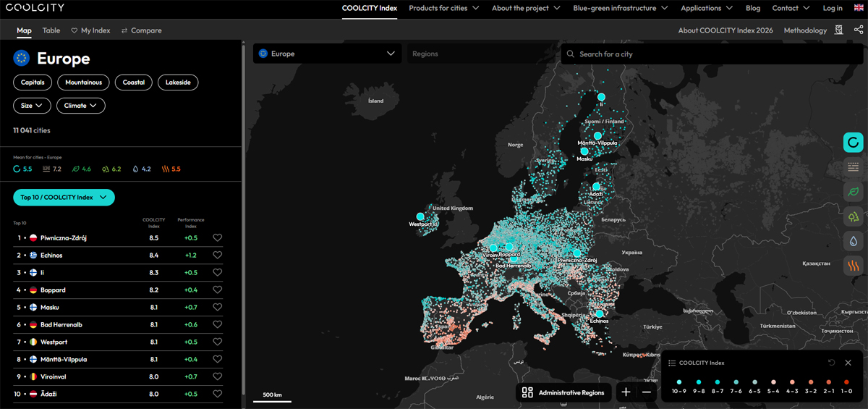Open Top 10 / COOLCITY Index dropdown
The height and width of the screenshot is (409, 868).
coord(64,198)
